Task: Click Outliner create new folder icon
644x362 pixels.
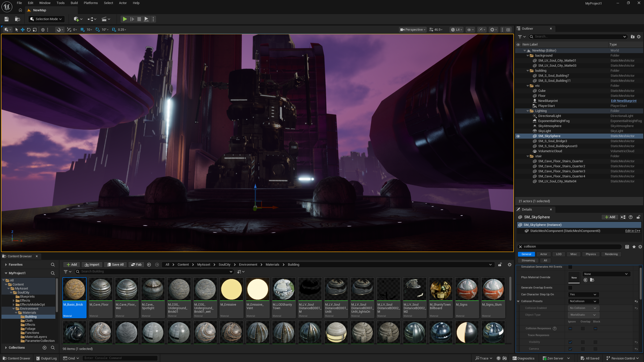Action: click(x=632, y=36)
